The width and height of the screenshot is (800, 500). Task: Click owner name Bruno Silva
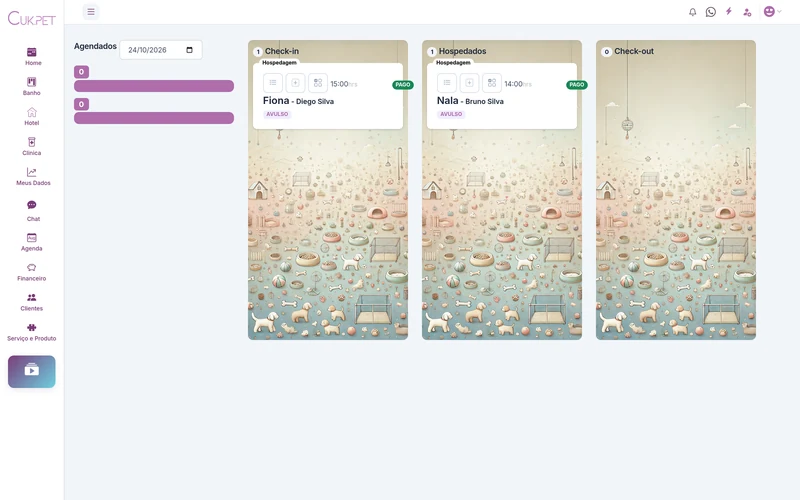[484, 102]
